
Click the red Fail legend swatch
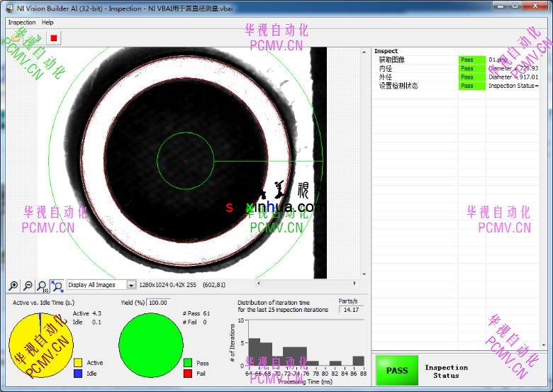[188, 374]
